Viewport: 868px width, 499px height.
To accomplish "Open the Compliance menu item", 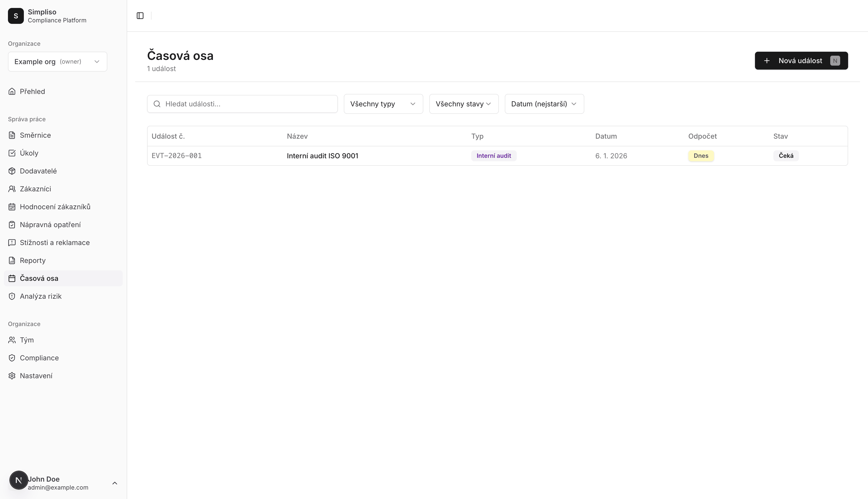I will [x=39, y=358].
